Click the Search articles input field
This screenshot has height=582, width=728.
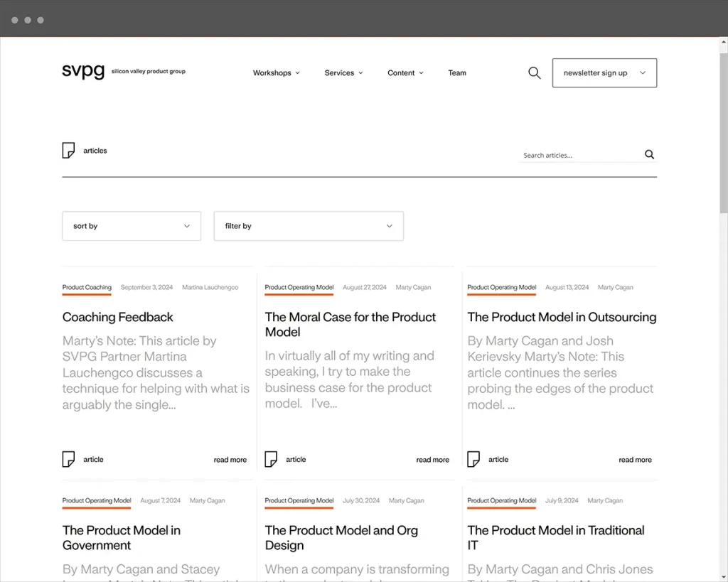(x=579, y=155)
